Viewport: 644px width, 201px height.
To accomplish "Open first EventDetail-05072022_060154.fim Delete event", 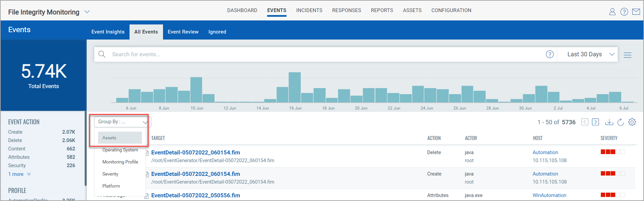I will tap(195, 152).
